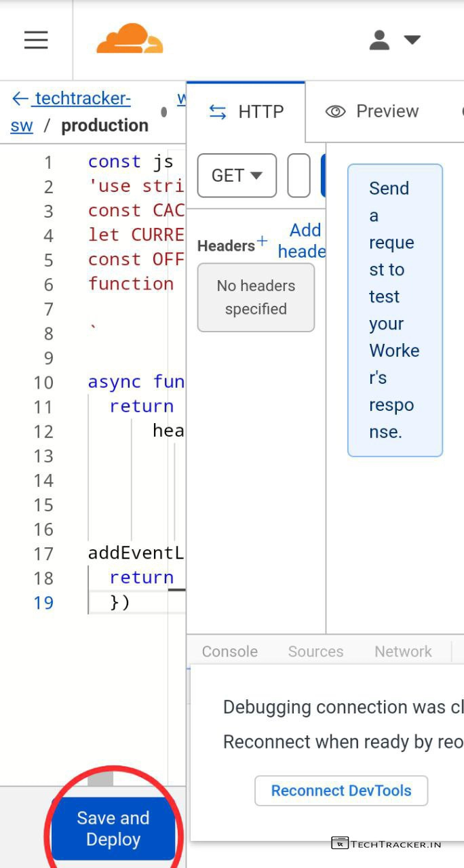Click Save and Deploy button
464x868 pixels.
pos(113,829)
